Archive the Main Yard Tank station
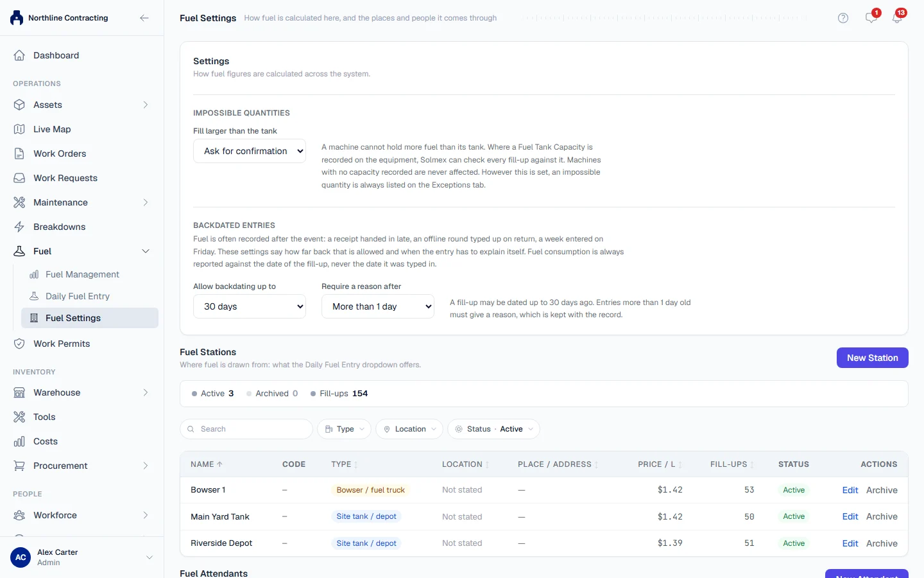Viewport: 924px width, 578px height. [882, 516]
